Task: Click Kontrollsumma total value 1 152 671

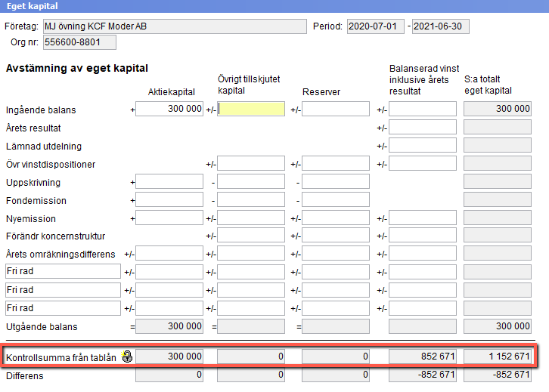Action: (498, 357)
